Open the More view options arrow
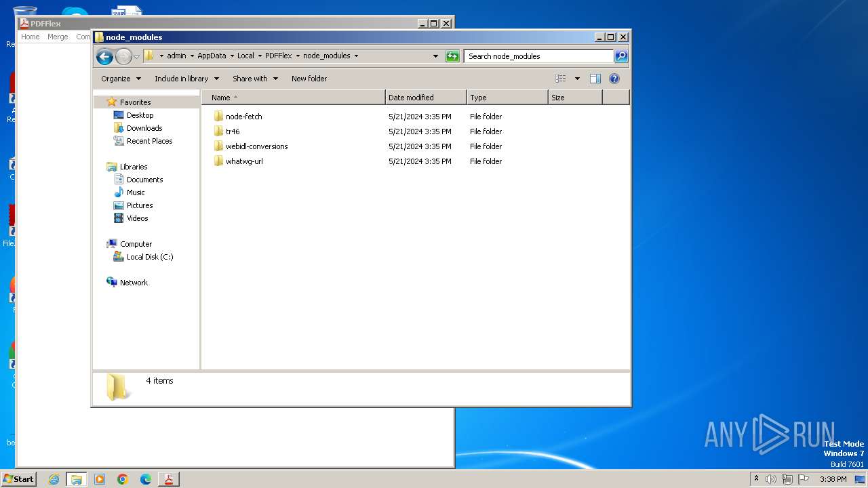 577,79
